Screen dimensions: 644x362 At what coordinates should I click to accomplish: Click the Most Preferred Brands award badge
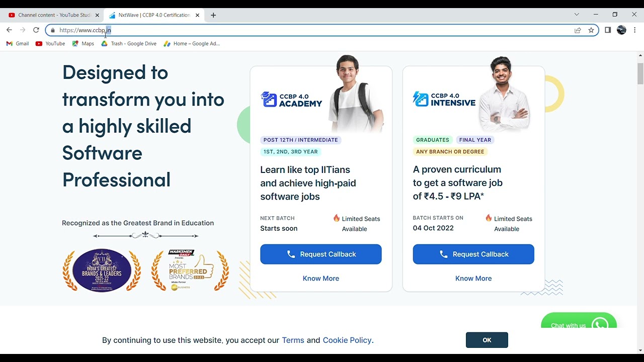190,270
